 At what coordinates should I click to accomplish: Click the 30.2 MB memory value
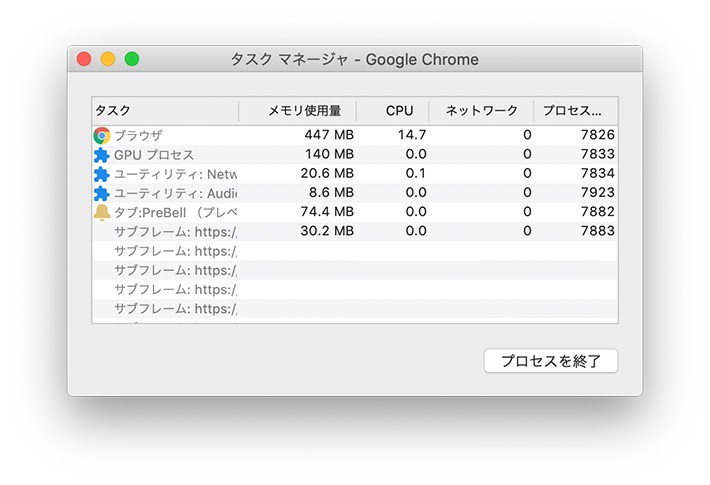[327, 231]
